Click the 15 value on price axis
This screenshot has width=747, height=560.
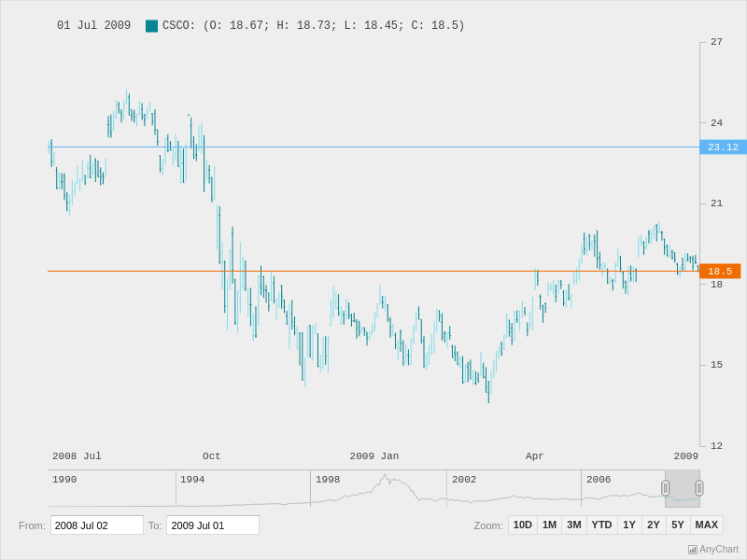coord(716,365)
